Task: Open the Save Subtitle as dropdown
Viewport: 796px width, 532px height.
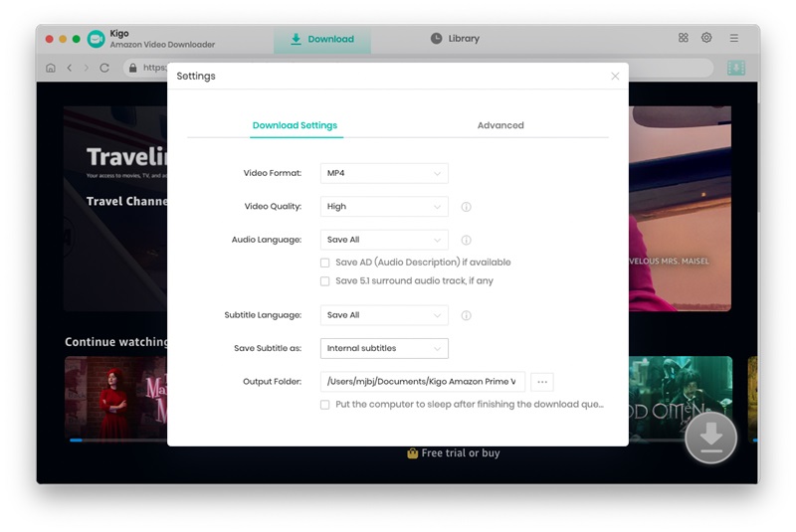Action: click(384, 348)
